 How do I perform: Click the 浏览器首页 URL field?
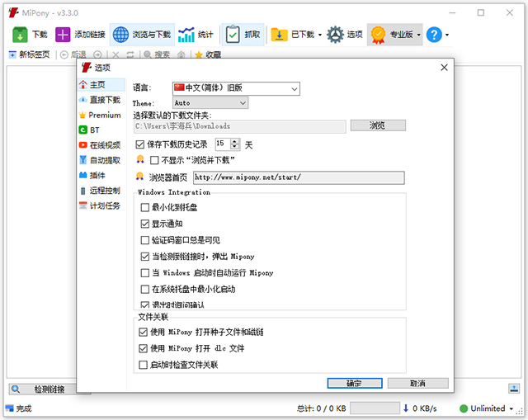(x=299, y=177)
